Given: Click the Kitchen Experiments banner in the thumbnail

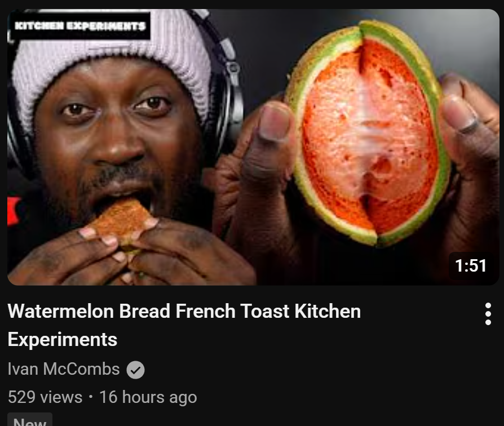Looking at the screenshot, I should click(79, 26).
